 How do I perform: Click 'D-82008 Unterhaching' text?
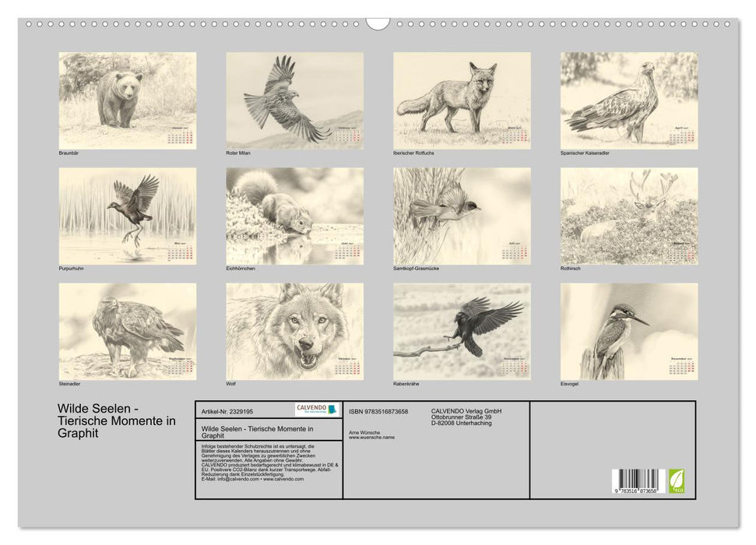click(x=462, y=423)
